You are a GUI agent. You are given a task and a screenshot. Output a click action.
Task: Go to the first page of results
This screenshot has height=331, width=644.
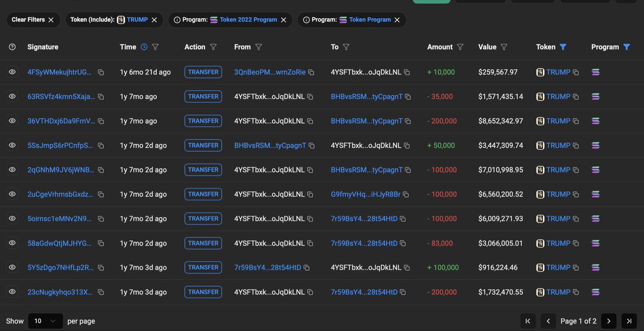[x=528, y=321]
